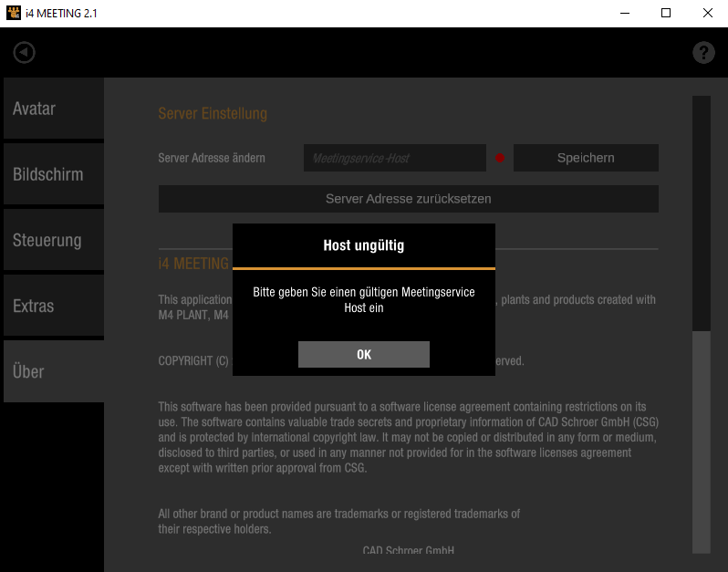Click the i4 MEETING app icon in title bar
This screenshot has height=572, width=728.
(x=13, y=14)
